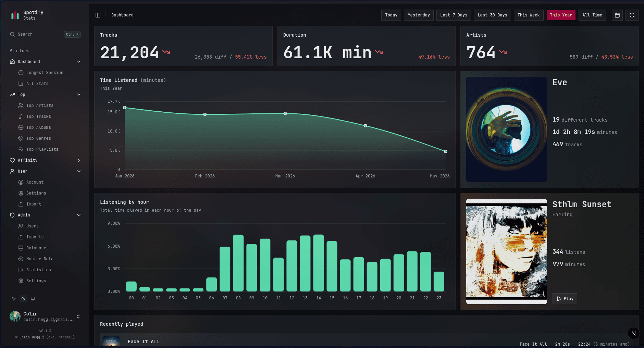
Task: Click the Dashboard home icon
Action: [12, 62]
